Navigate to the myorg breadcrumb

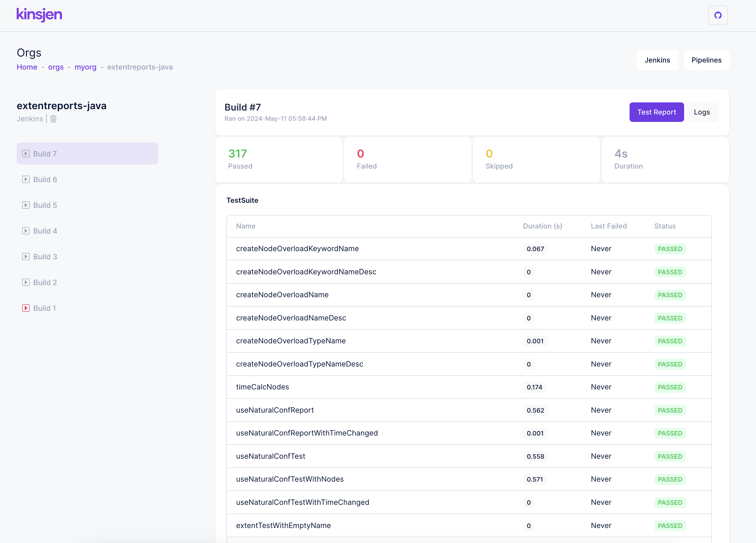pyautogui.click(x=85, y=67)
